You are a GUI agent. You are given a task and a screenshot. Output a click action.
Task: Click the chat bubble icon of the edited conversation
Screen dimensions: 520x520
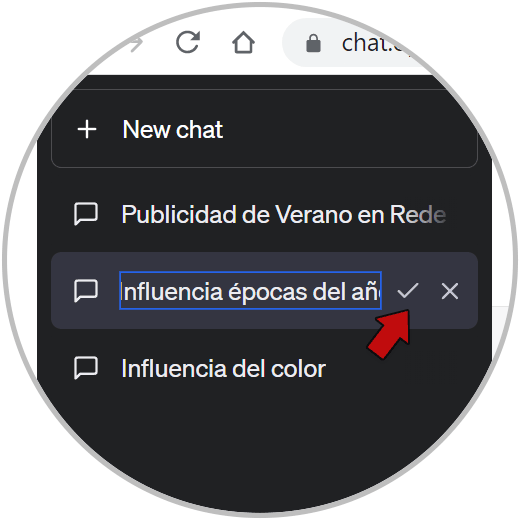tap(86, 291)
